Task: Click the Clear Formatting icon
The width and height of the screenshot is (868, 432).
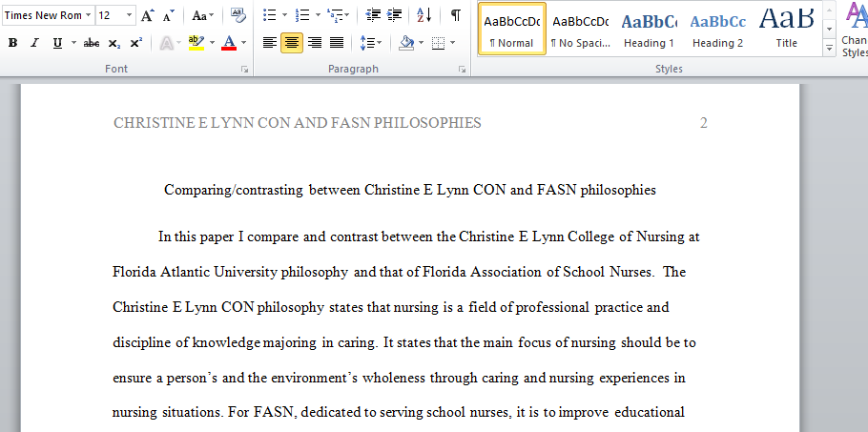Action: click(238, 15)
